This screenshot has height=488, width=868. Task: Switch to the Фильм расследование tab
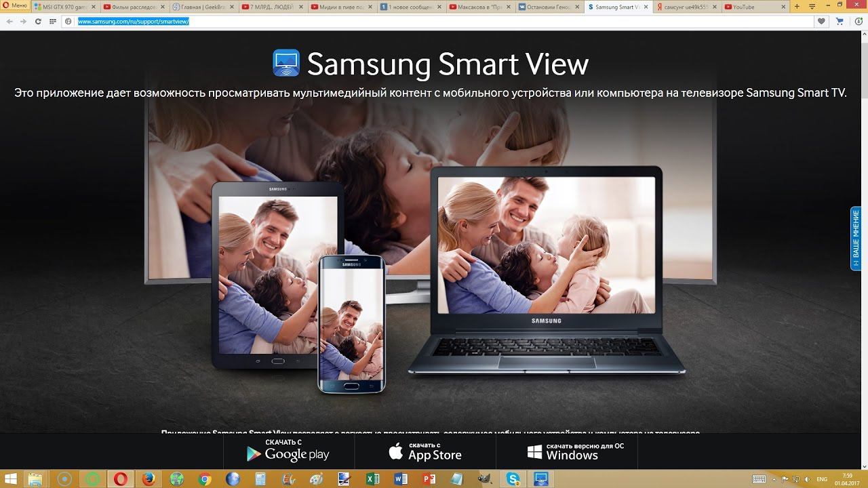[134, 7]
